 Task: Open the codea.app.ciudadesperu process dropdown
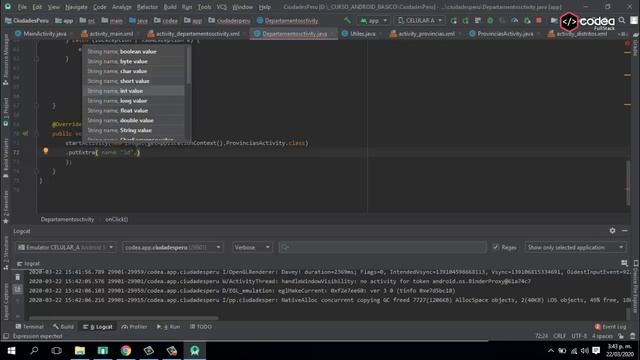173,247
